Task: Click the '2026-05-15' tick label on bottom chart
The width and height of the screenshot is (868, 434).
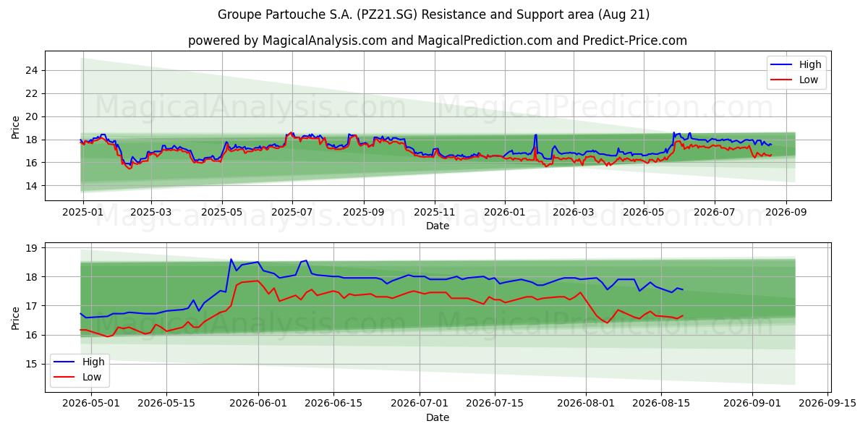Action: (166, 404)
